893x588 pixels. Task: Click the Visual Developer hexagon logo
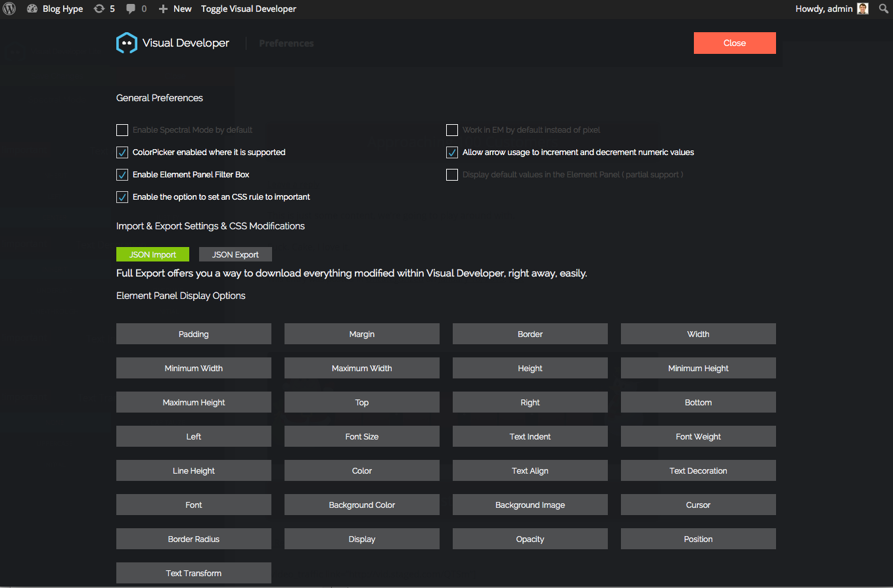(127, 43)
